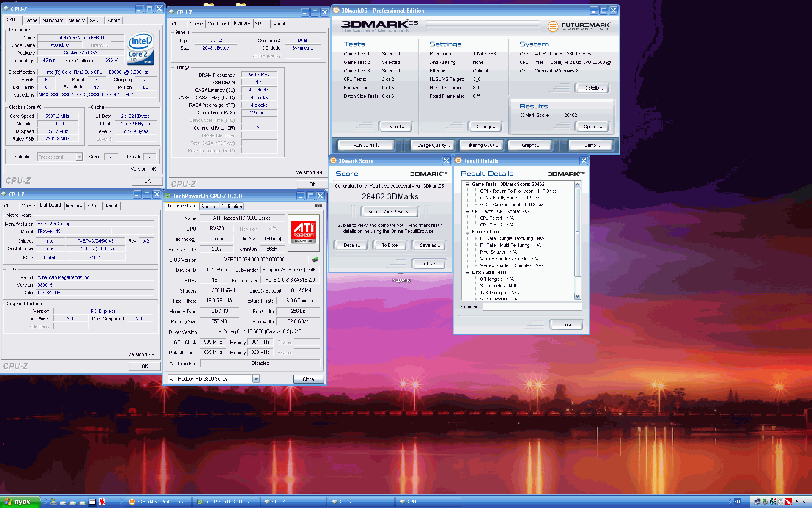This screenshot has height=508, width=812.
Task: Switch to the Validation tab in GPU-Z
Action: pyautogui.click(x=232, y=207)
